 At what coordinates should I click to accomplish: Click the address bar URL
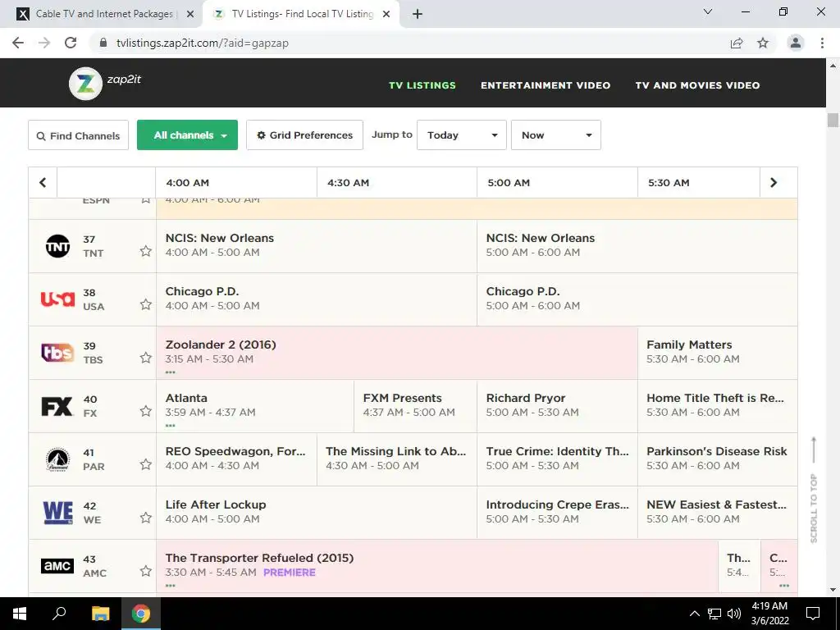(x=203, y=43)
